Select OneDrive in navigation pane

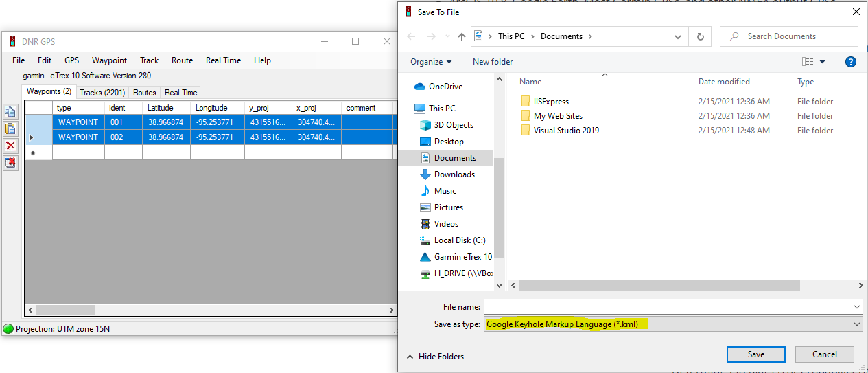[438, 87]
